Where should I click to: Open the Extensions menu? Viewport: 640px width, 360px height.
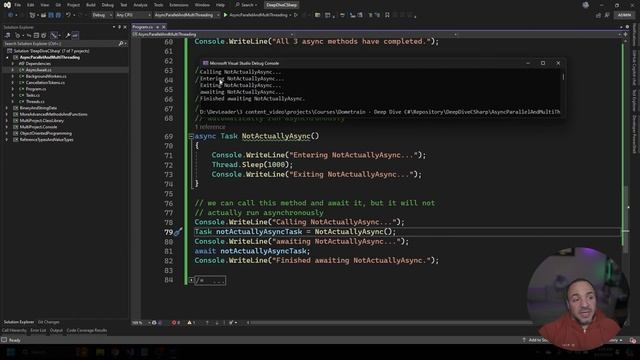(179, 5)
